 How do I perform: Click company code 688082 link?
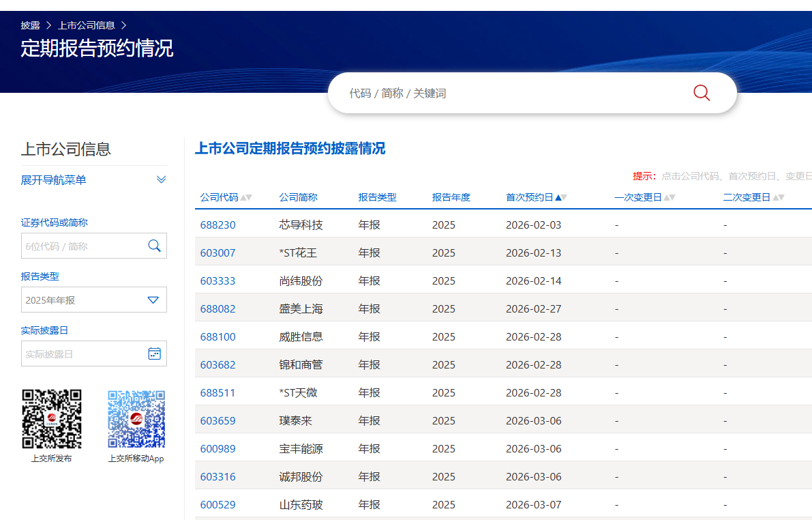point(217,308)
